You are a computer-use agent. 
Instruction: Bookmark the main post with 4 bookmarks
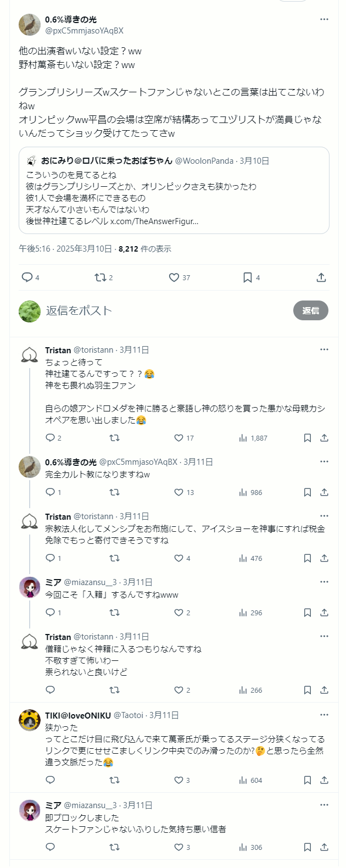click(248, 277)
